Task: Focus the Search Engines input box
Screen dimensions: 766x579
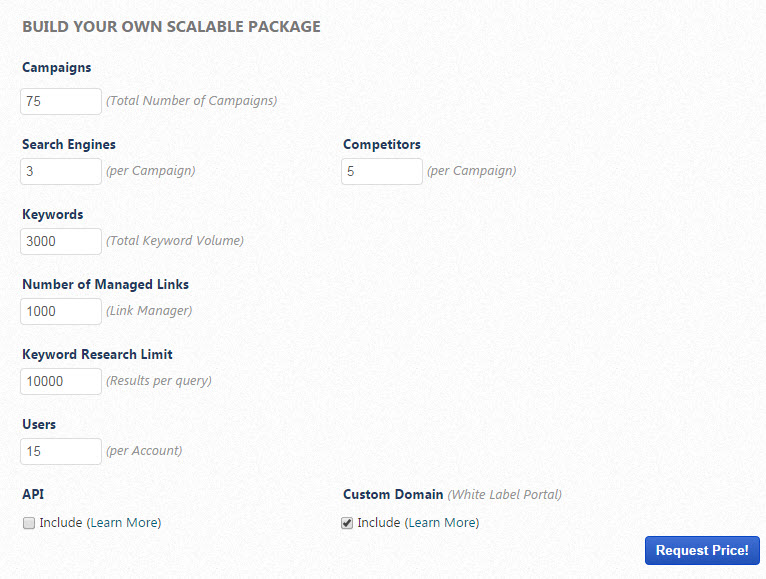Action: coord(61,171)
